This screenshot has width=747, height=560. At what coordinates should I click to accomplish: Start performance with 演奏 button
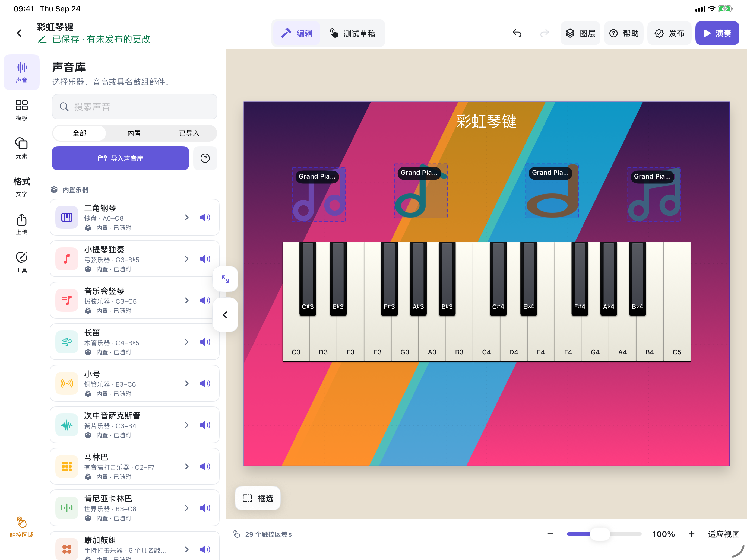tap(717, 33)
